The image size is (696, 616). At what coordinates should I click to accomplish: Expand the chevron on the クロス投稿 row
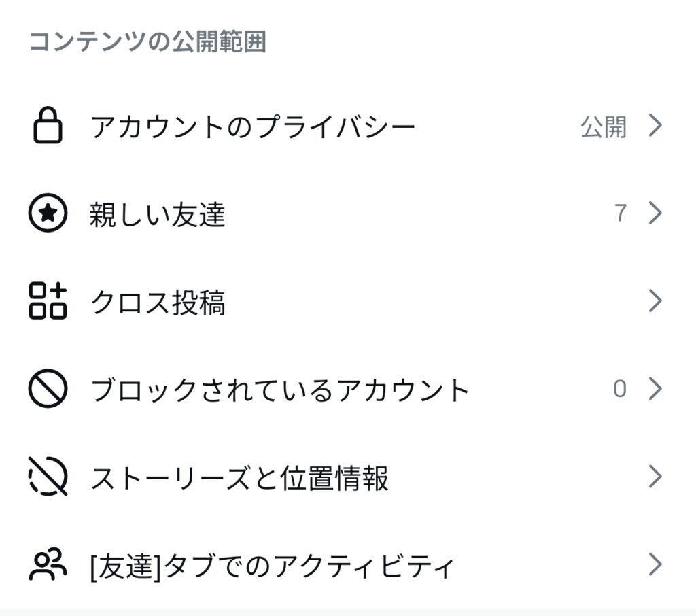tap(655, 301)
